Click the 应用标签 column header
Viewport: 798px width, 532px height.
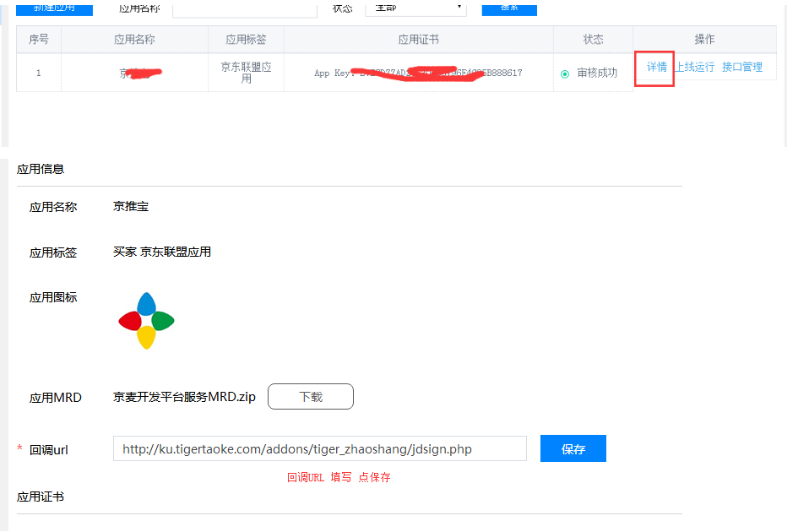tap(246, 40)
